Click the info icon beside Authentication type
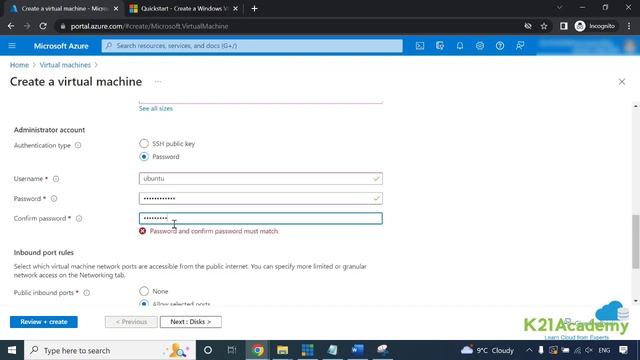The width and height of the screenshot is (640, 360). click(78, 145)
